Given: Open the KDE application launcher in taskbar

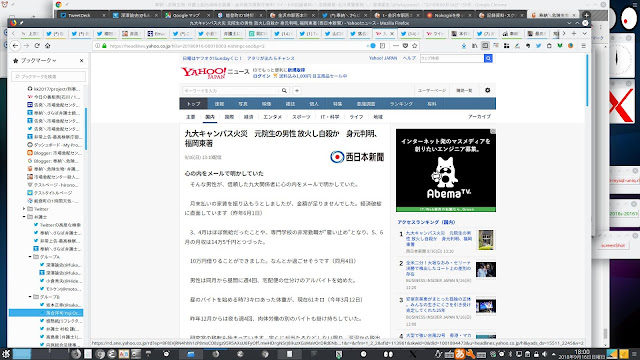Looking at the screenshot, I should [x=6, y=354].
